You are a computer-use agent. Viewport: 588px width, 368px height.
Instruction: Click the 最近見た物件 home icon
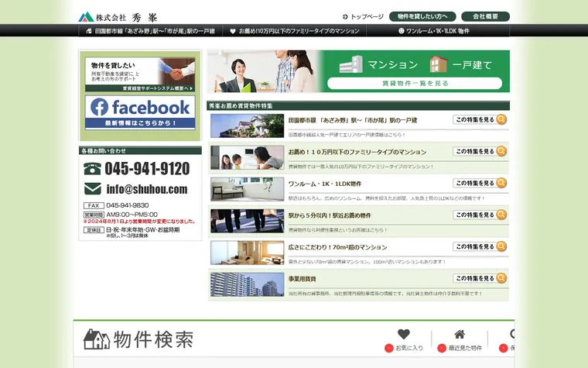460,334
